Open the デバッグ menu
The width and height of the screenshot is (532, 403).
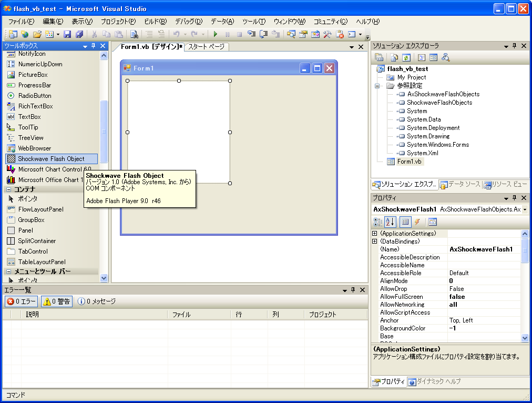189,22
